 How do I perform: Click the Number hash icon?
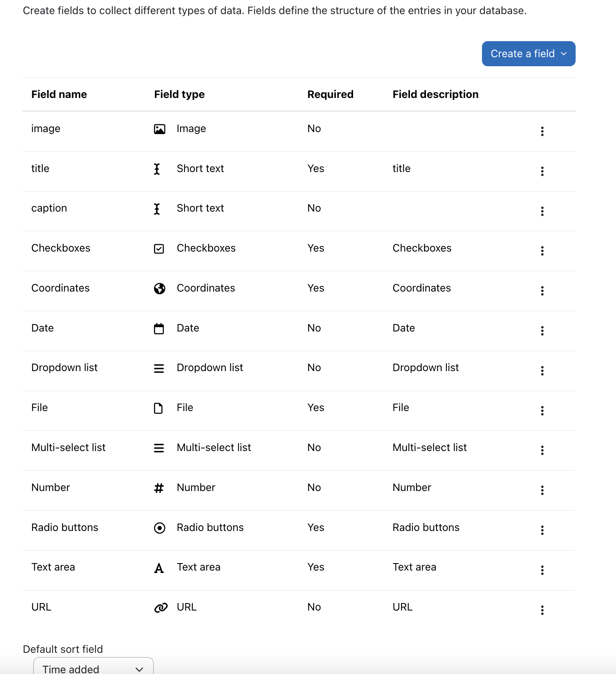[159, 488]
